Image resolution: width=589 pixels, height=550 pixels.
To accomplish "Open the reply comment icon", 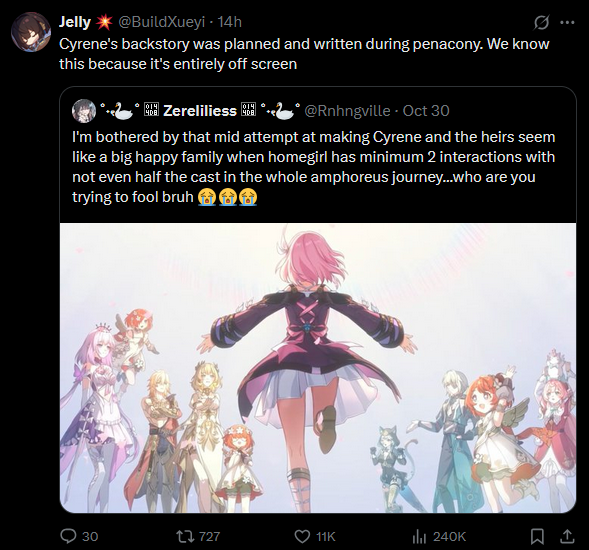I will click(68, 536).
